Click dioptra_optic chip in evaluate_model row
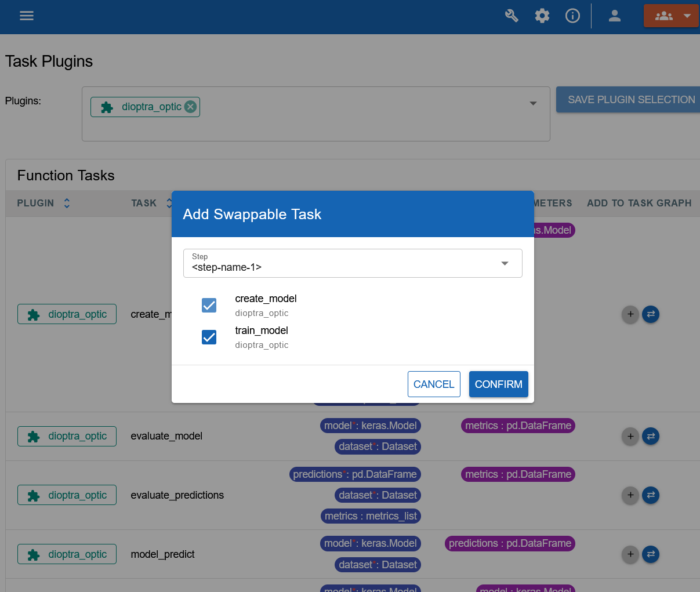This screenshot has width=700, height=592. (67, 436)
